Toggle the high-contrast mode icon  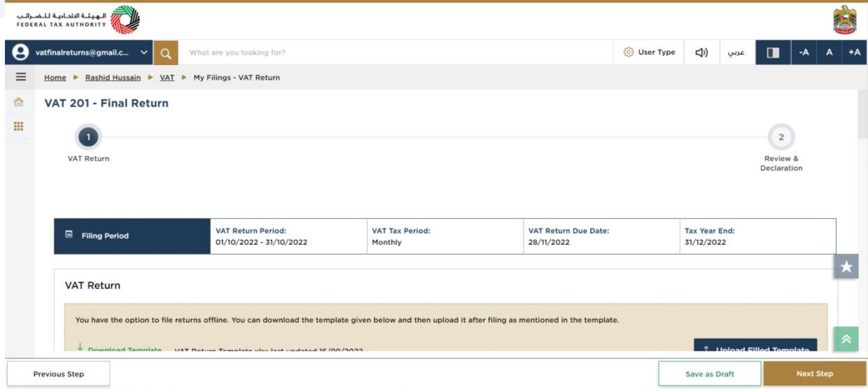(x=773, y=53)
